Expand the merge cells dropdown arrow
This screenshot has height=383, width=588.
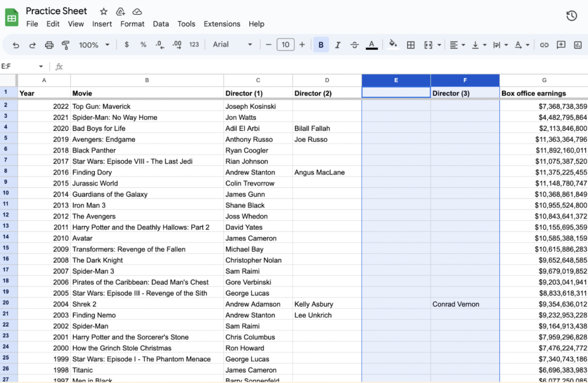(439, 45)
